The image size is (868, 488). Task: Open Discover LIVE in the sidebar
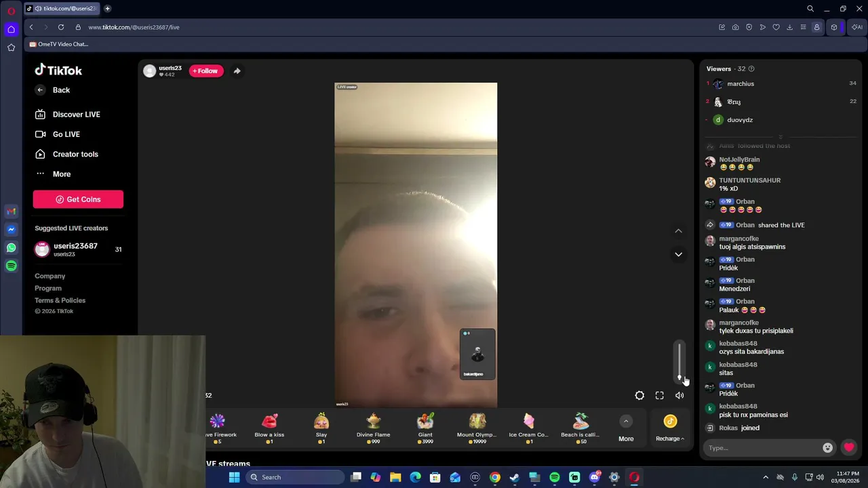(68, 115)
